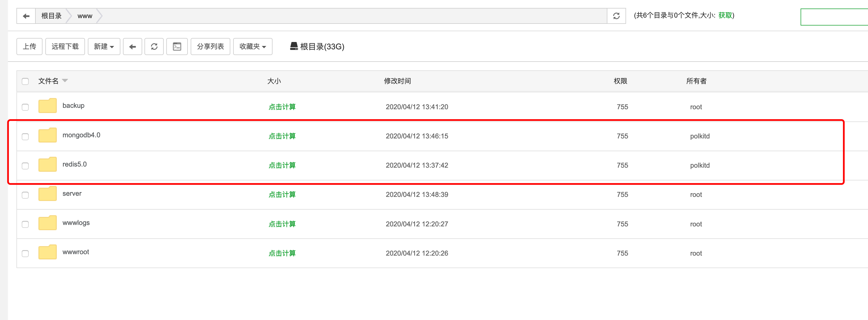Click the 修改时间 column header
This screenshot has height=320, width=868.
(398, 81)
